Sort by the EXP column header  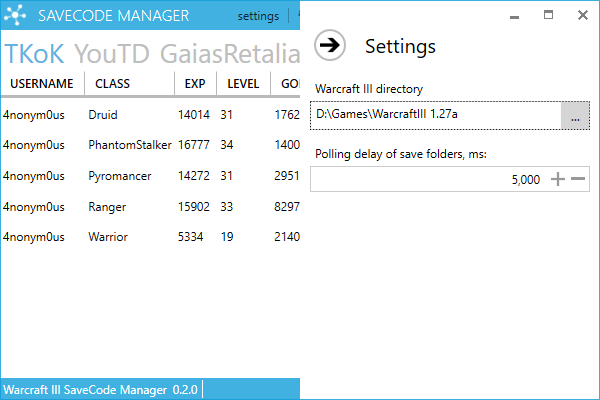pyautogui.click(x=196, y=83)
